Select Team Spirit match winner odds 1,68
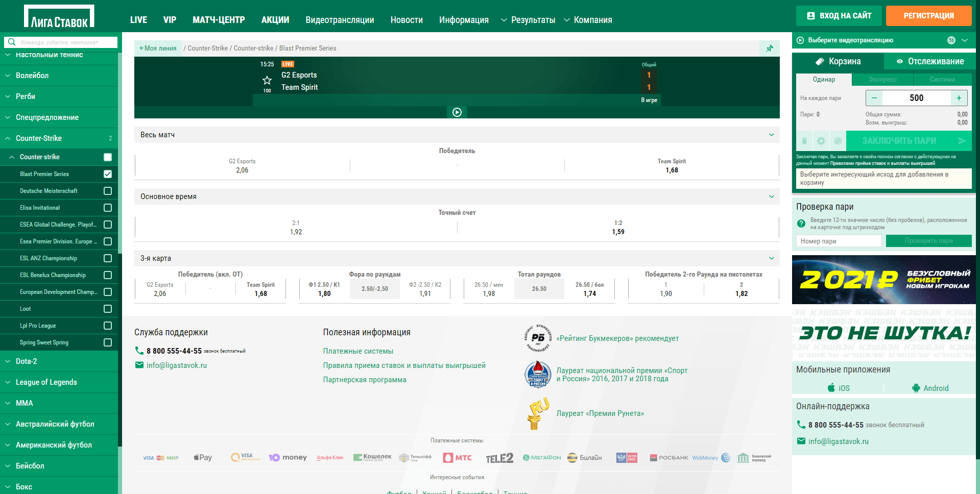 coord(672,166)
